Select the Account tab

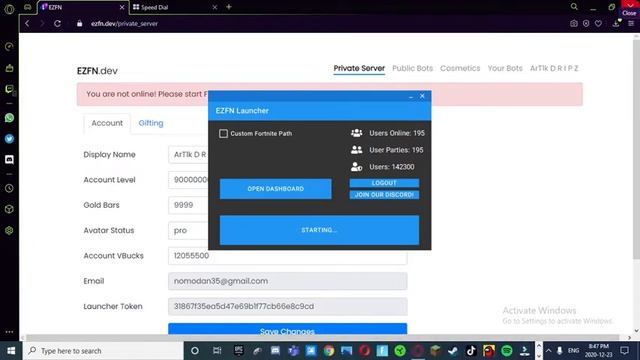107,123
